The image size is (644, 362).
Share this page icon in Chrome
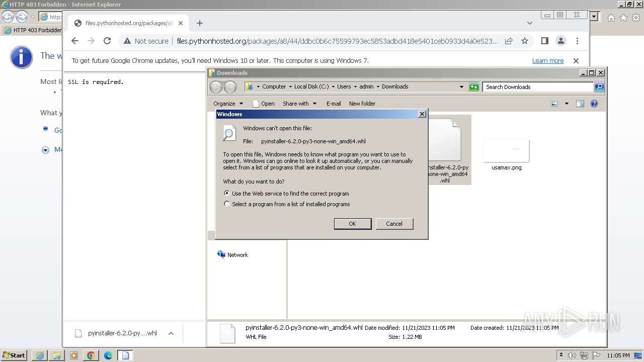(509, 41)
